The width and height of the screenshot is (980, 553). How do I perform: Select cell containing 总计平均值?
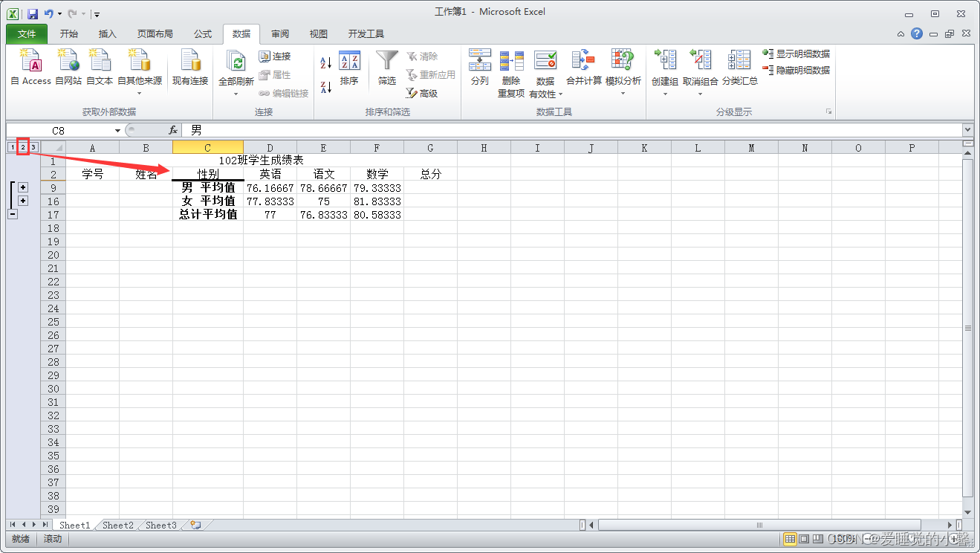pos(208,214)
